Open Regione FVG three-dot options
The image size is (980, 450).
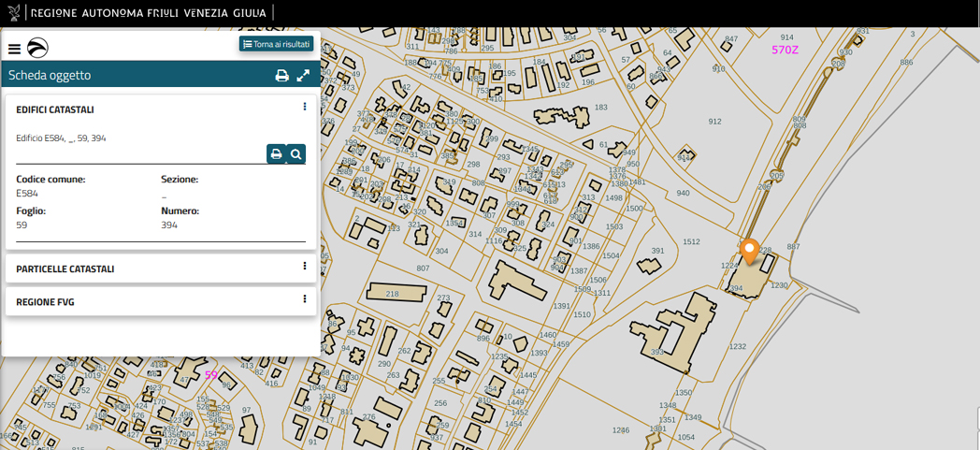point(305,299)
